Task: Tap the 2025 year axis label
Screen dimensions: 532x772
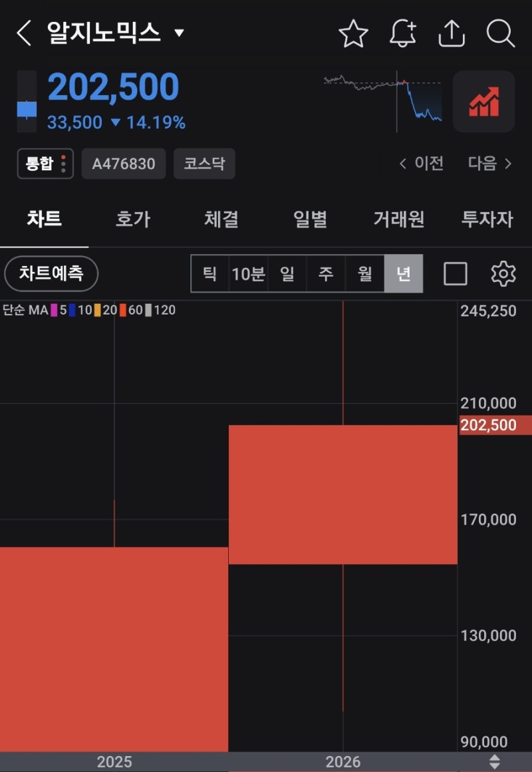Action: point(114,762)
